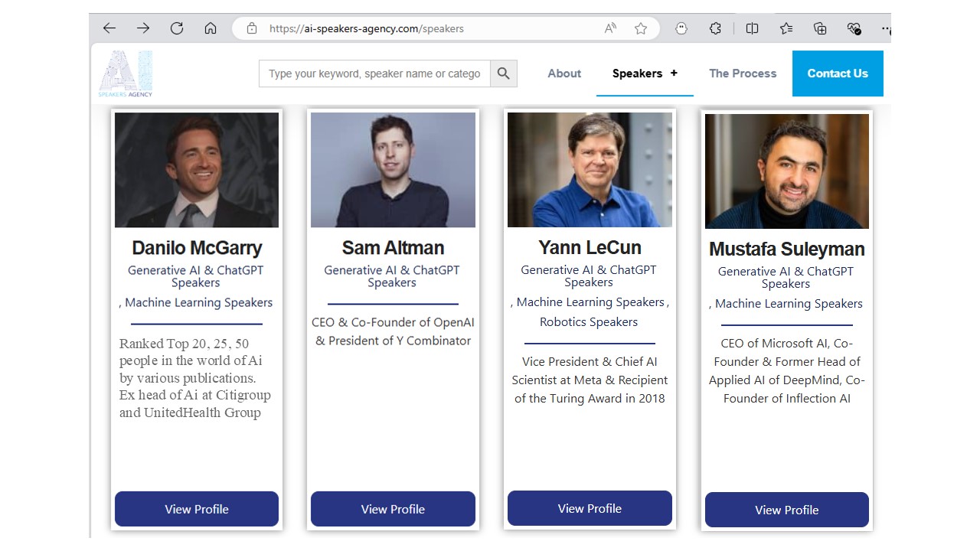Click Generative AI & ChatGPT Speakers under Yann LeCun
Screen dimensions: 980x551
[589, 275]
